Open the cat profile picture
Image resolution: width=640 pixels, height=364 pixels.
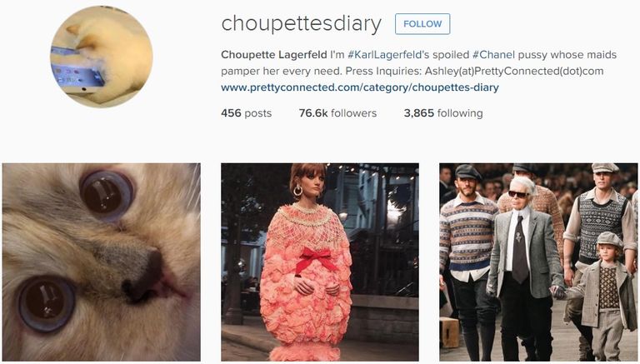(x=102, y=57)
